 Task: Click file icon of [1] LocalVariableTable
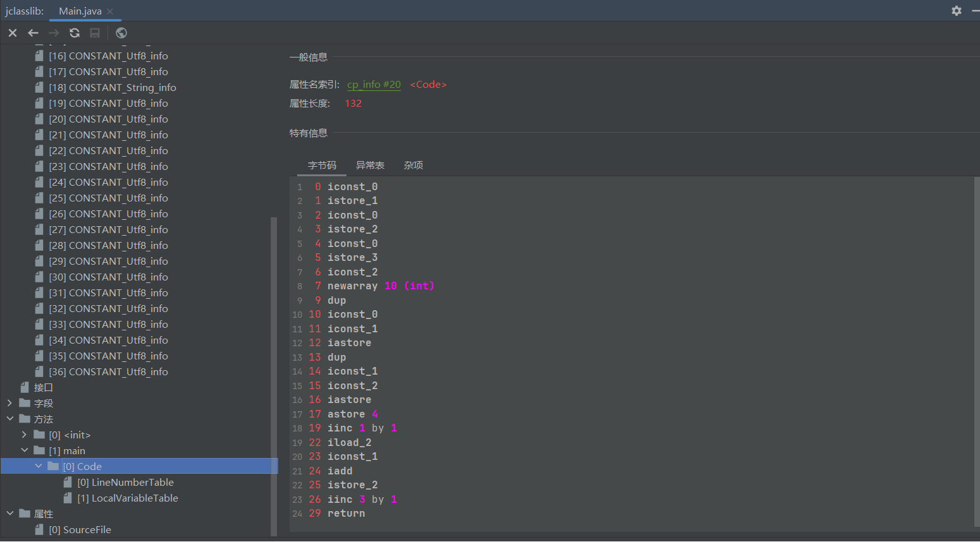68,498
